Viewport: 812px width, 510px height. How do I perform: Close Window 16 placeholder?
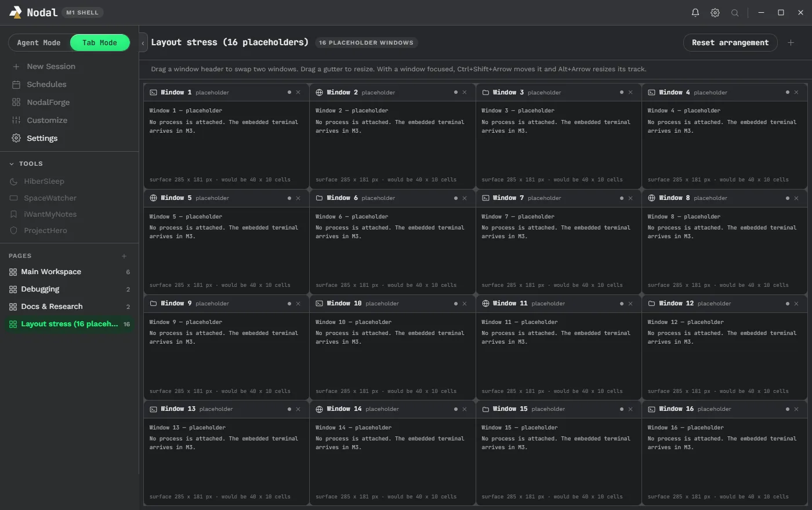click(796, 409)
